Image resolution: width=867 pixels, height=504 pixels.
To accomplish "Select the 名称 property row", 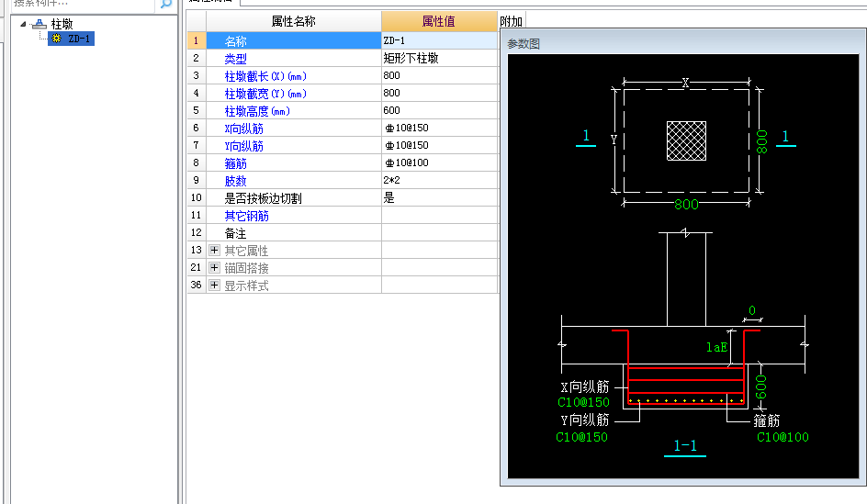I will coord(294,41).
